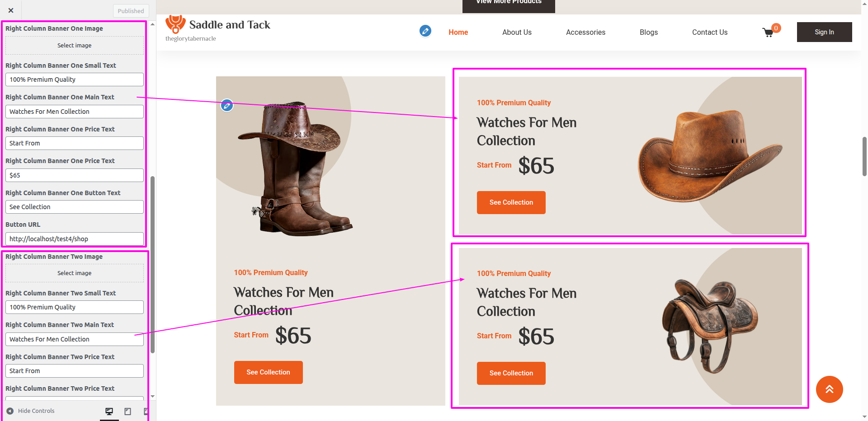Focus the Banner One Small Text field

tap(75, 80)
